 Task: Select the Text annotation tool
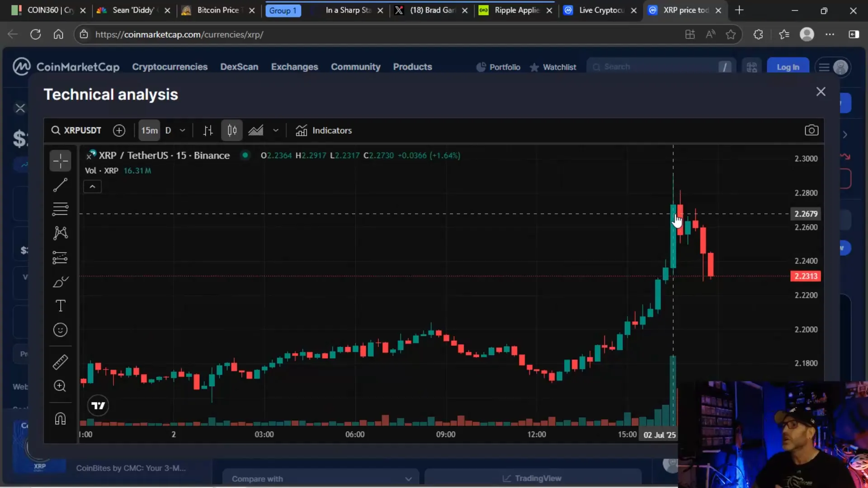60,306
